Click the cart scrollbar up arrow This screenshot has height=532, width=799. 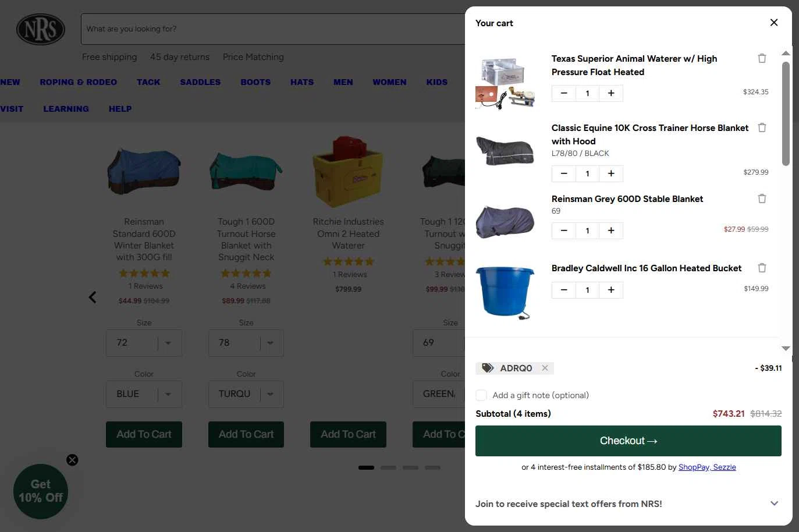click(x=786, y=53)
